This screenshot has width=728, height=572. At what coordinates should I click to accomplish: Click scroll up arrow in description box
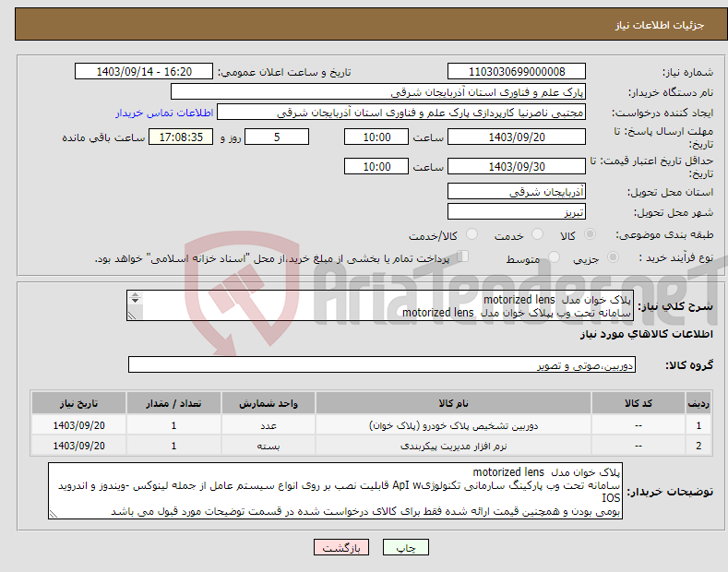click(x=135, y=294)
